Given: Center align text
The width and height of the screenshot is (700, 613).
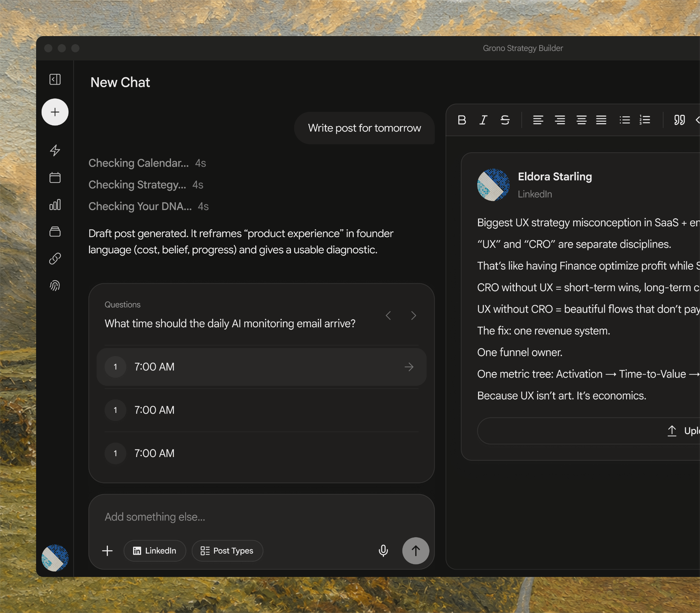Looking at the screenshot, I should click(582, 120).
